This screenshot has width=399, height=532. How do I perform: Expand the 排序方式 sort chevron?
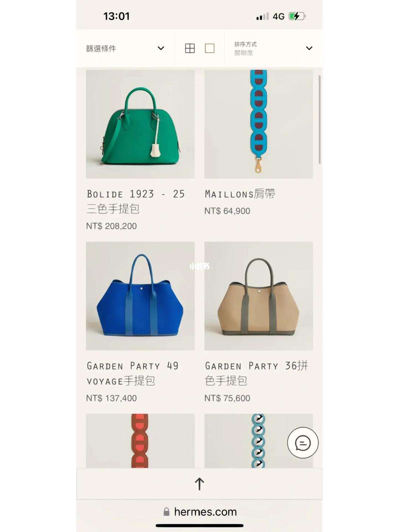[x=309, y=48]
